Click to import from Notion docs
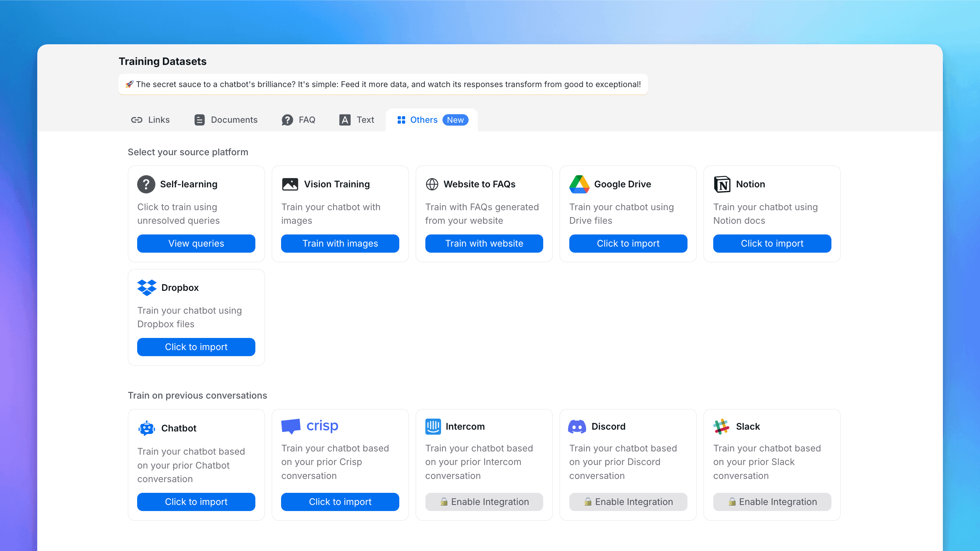The image size is (980, 551). 771,243
